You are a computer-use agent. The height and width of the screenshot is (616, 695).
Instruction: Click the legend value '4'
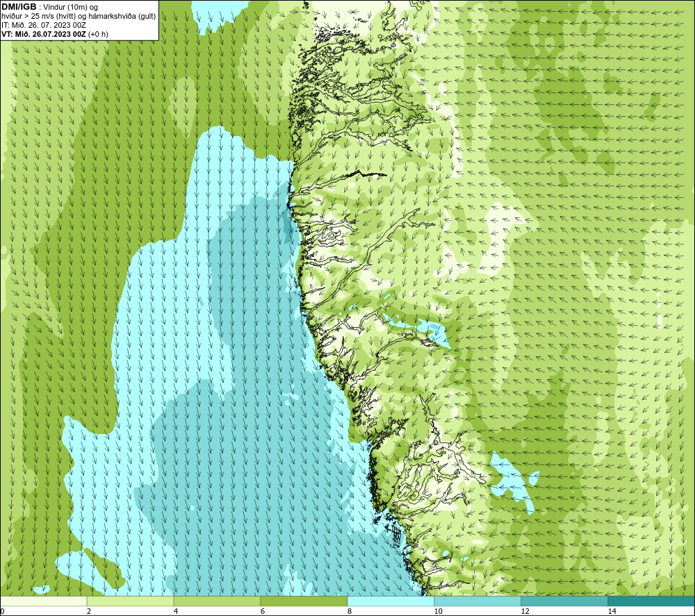pyautogui.click(x=176, y=612)
